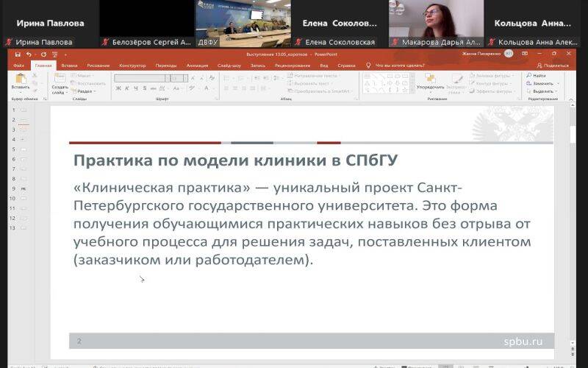Switch to the Анимация (Animations) tab
The image size is (588, 368).
197,66
